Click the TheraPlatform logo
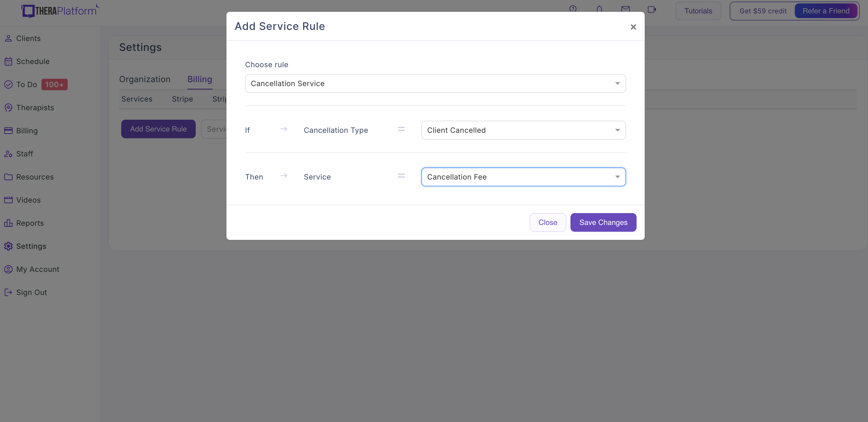The image size is (868, 422). click(60, 10)
